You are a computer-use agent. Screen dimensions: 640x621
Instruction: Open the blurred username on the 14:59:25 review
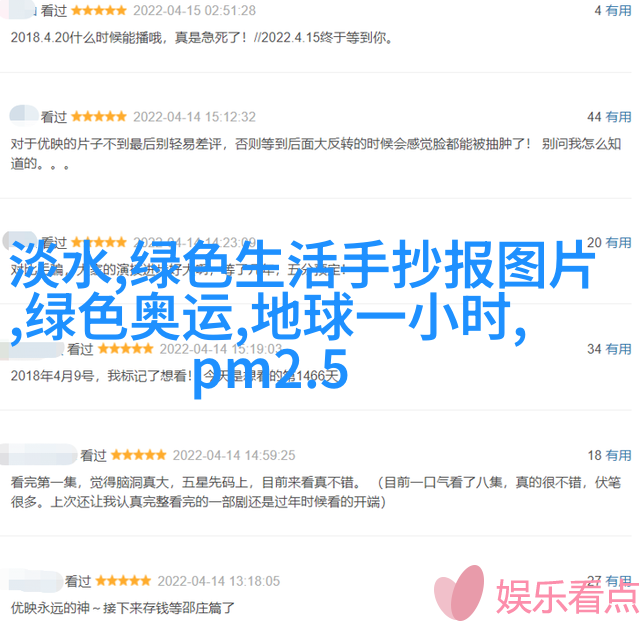pyautogui.click(x=38, y=454)
